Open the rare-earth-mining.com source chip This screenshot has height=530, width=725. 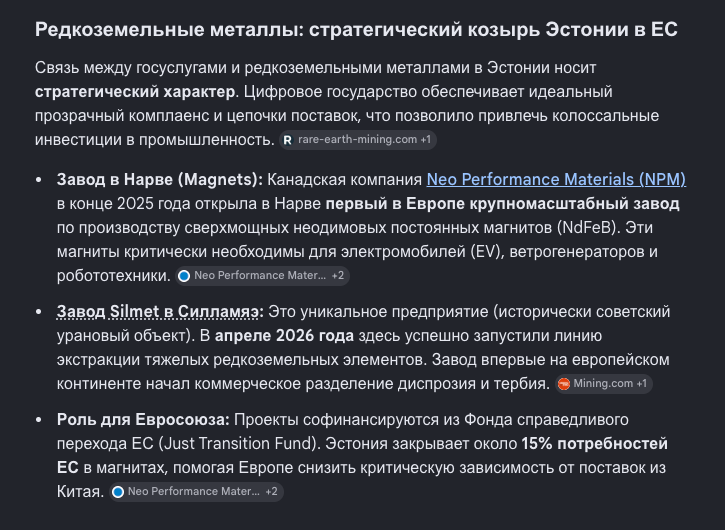pos(358,140)
